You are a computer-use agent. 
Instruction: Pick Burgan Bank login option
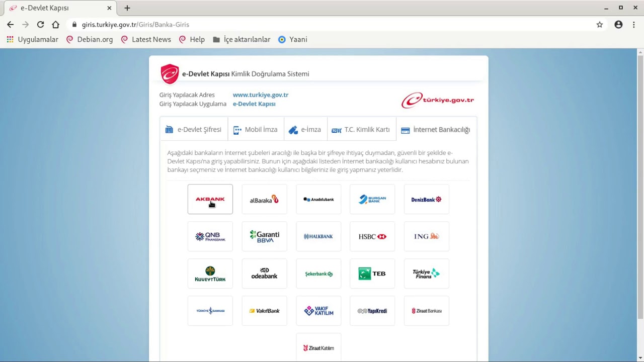click(x=372, y=199)
